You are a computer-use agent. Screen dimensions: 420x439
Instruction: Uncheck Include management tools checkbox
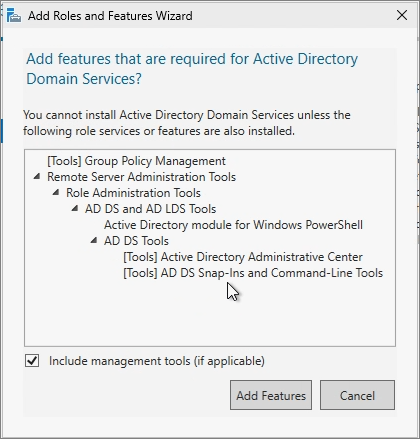point(32,361)
